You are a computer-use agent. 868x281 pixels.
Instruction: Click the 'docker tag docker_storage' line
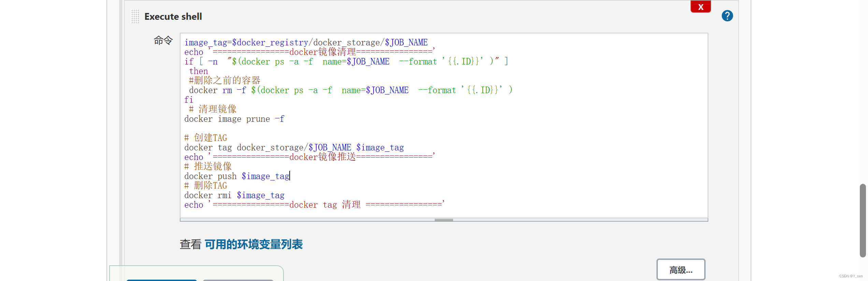(x=294, y=147)
